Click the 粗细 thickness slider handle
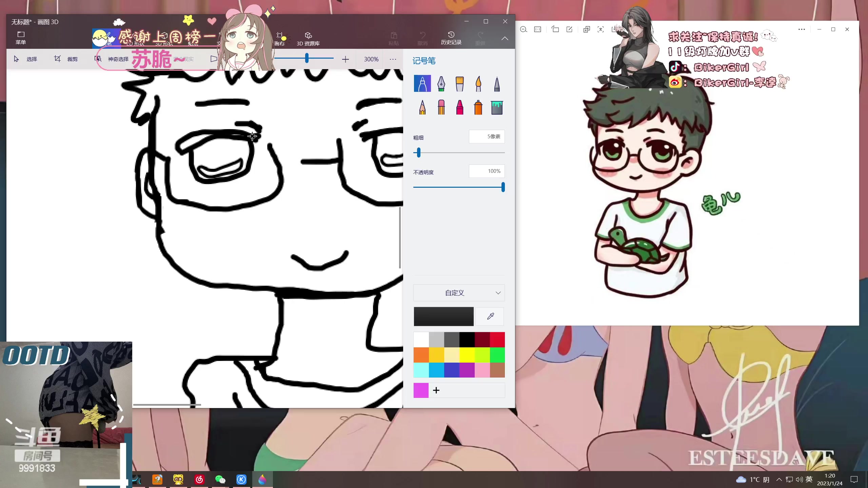 pyautogui.click(x=419, y=152)
